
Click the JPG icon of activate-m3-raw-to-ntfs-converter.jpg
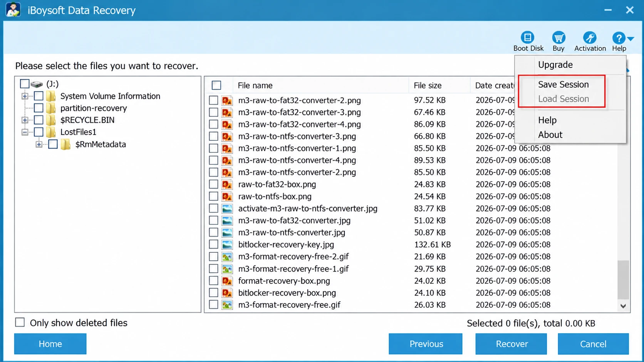227,209
